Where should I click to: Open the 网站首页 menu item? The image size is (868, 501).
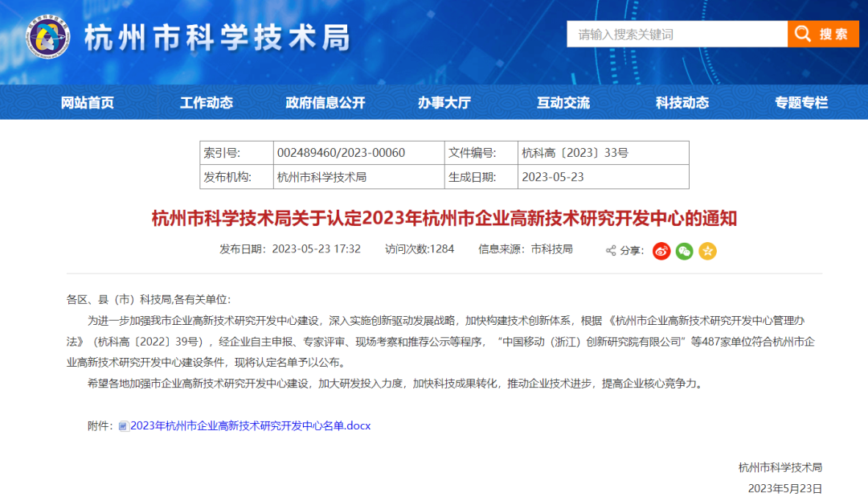88,102
